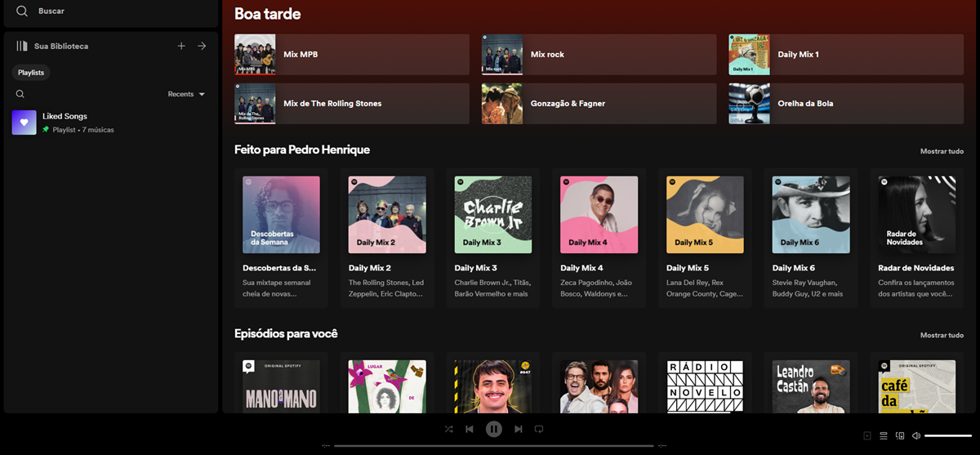Viewport: 980px width, 455px height.
Task: Set the volume slider level
Action: (x=948, y=436)
